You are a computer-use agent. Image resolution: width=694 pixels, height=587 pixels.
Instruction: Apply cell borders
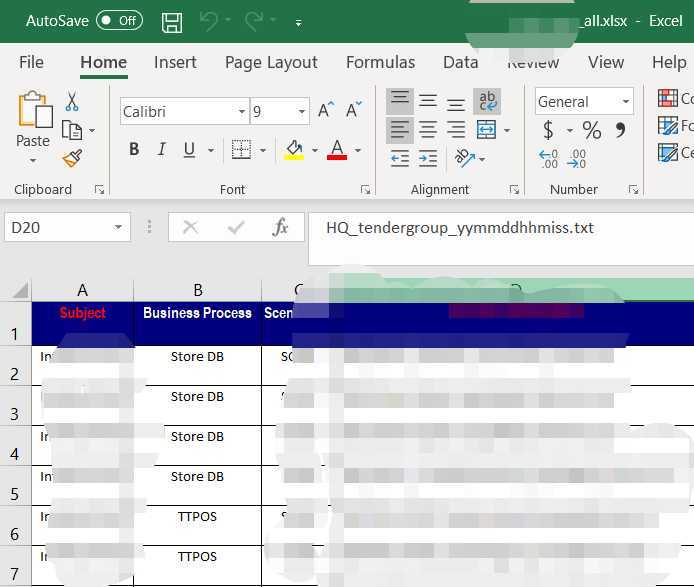(241, 150)
